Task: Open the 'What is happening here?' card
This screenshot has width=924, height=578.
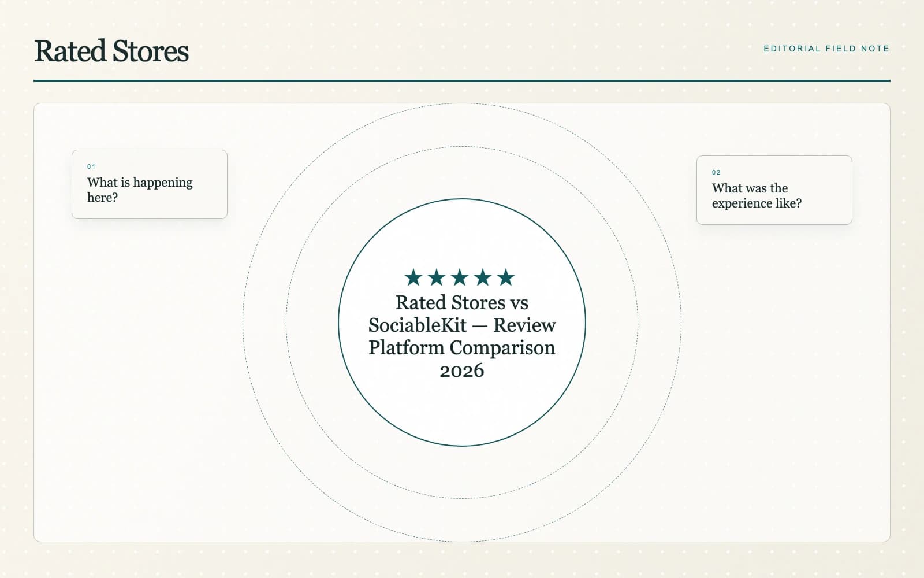Action: 150,184
